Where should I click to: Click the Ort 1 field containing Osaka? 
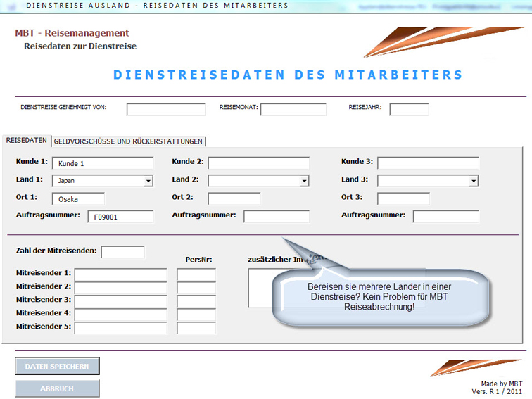(x=77, y=198)
